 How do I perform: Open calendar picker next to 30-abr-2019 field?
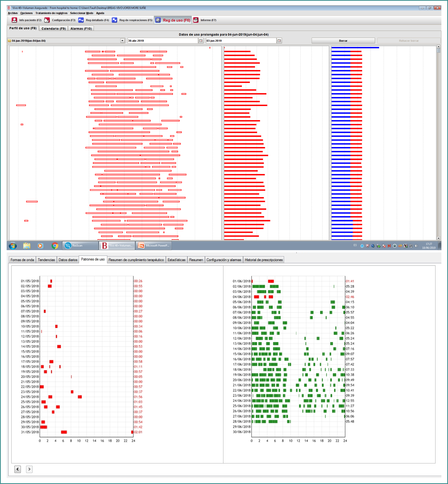click(x=201, y=41)
